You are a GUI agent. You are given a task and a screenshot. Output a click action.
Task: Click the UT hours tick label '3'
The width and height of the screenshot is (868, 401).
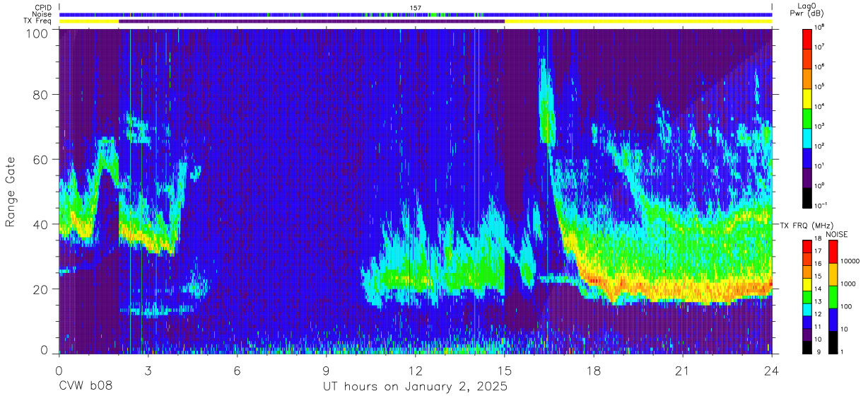[x=148, y=371]
